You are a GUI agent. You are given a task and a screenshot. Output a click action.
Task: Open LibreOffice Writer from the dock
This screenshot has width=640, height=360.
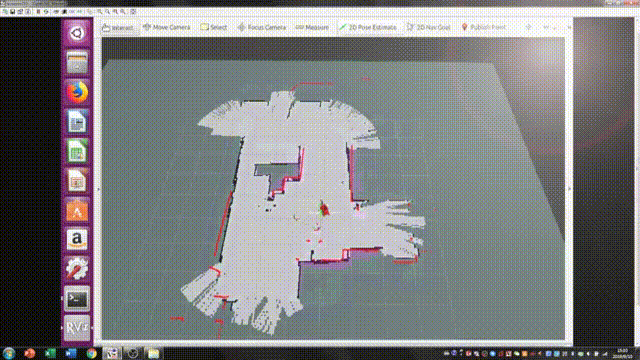[77, 122]
